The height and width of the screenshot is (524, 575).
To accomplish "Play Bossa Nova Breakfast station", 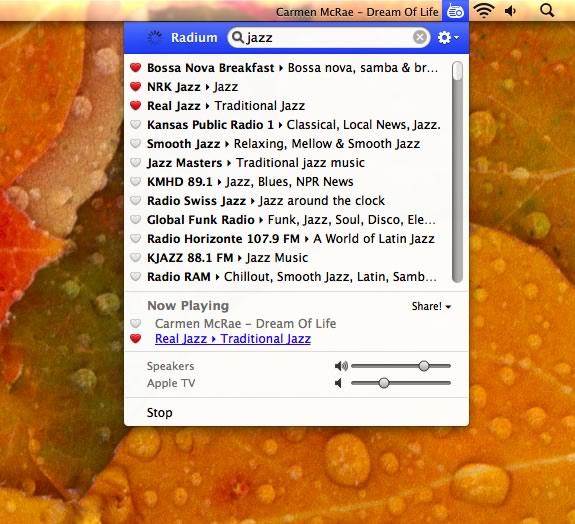I will [292, 68].
